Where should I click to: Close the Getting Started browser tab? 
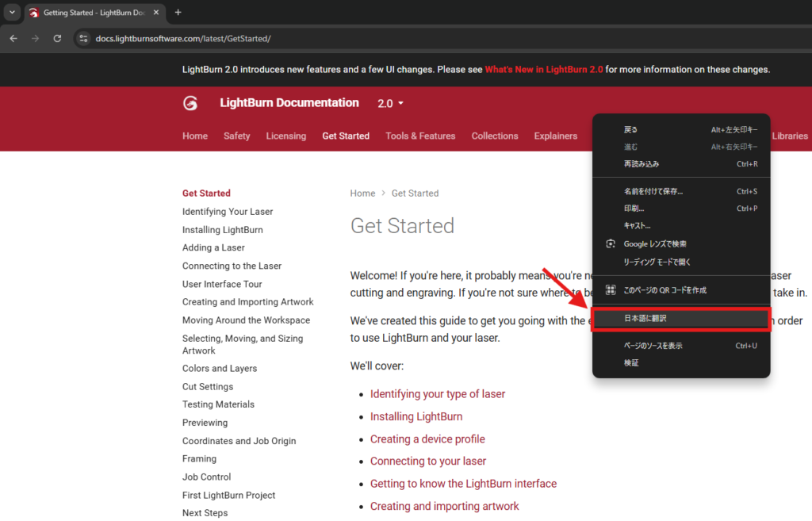click(156, 13)
